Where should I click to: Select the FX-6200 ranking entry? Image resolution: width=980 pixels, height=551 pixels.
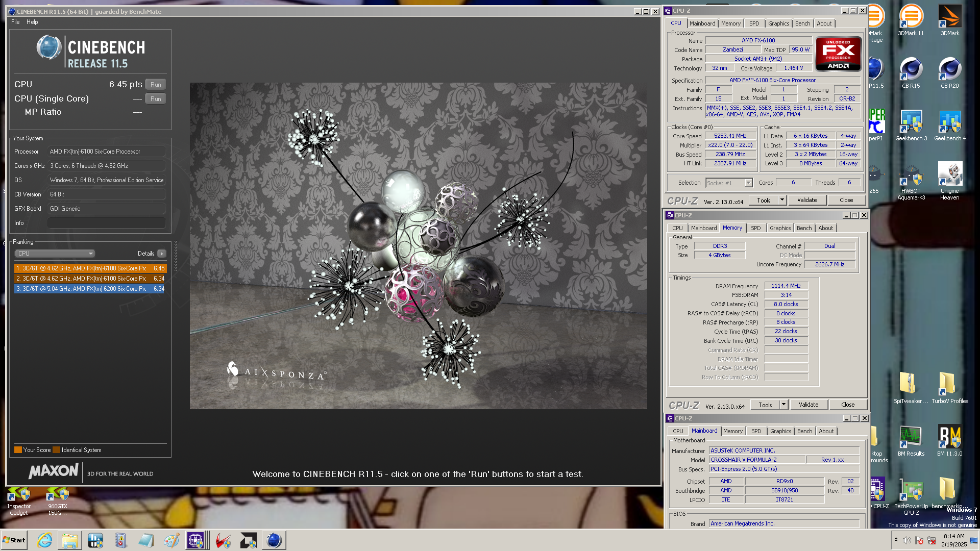coord(90,289)
